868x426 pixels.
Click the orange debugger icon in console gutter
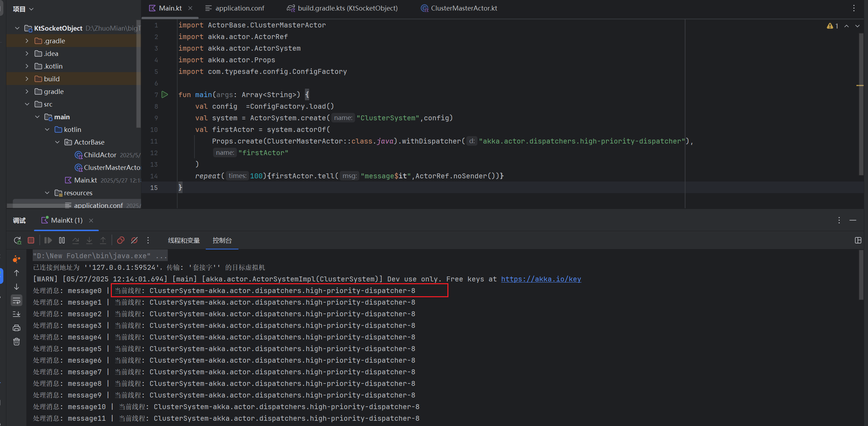pyautogui.click(x=17, y=259)
